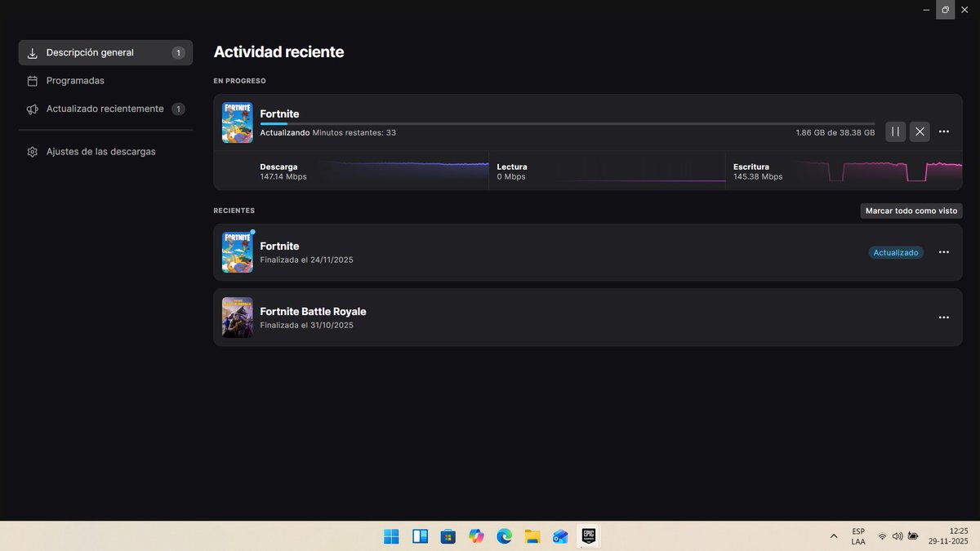The image size is (980, 551).
Task: Click the Marcar todo como visto button
Action: click(x=911, y=210)
